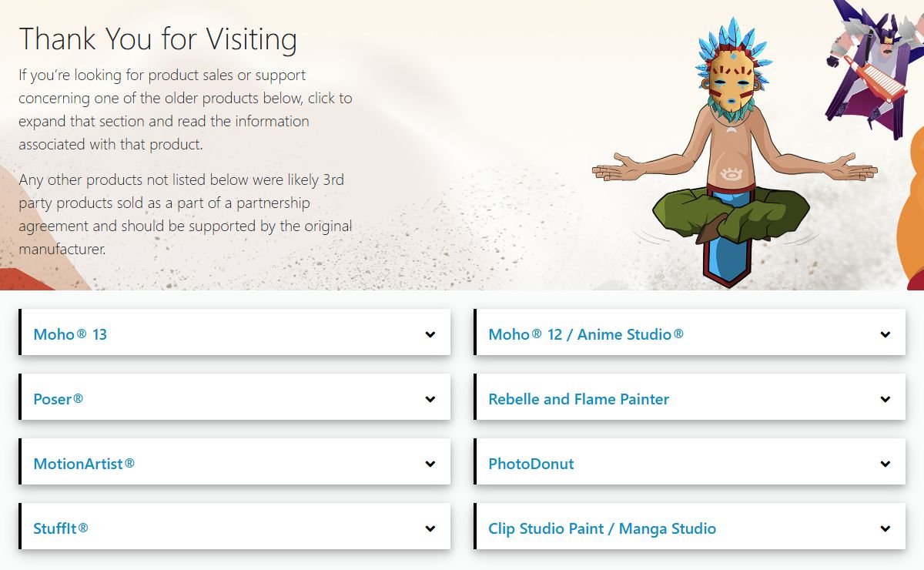Image resolution: width=924 pixels, height=570 pixels.
Task: Expand Rebelle and Flame Painter chevron
Action: point(885,399)
